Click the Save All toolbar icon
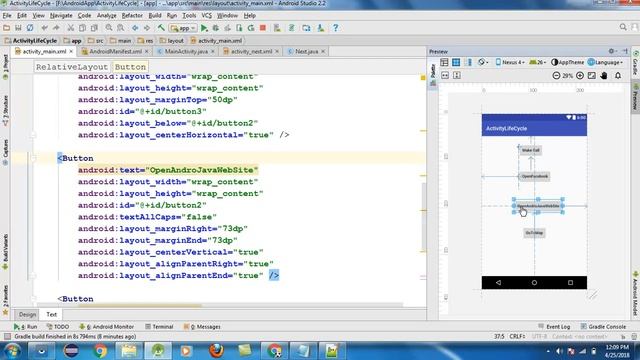The image size is (640, 360). 18,28
